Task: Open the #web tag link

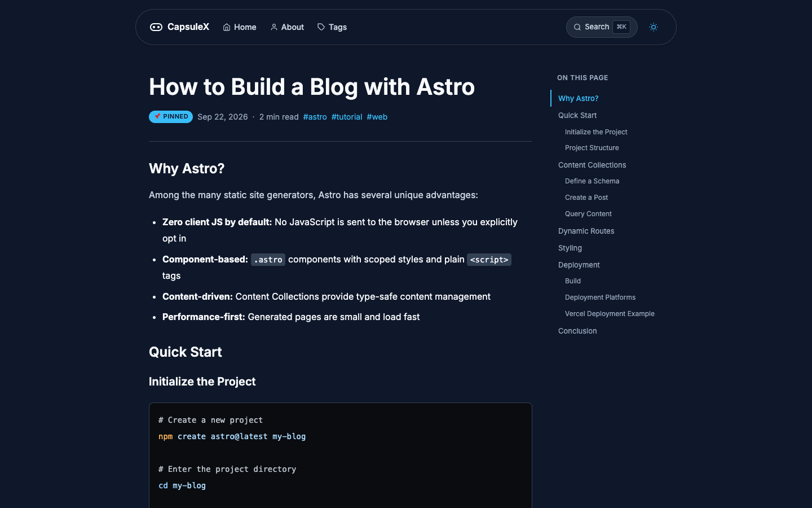Action: [377, 117]
